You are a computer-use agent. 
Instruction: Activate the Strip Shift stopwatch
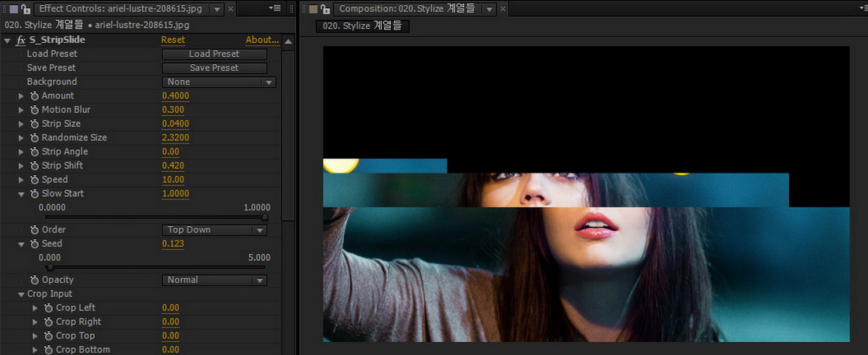point(35,165)
